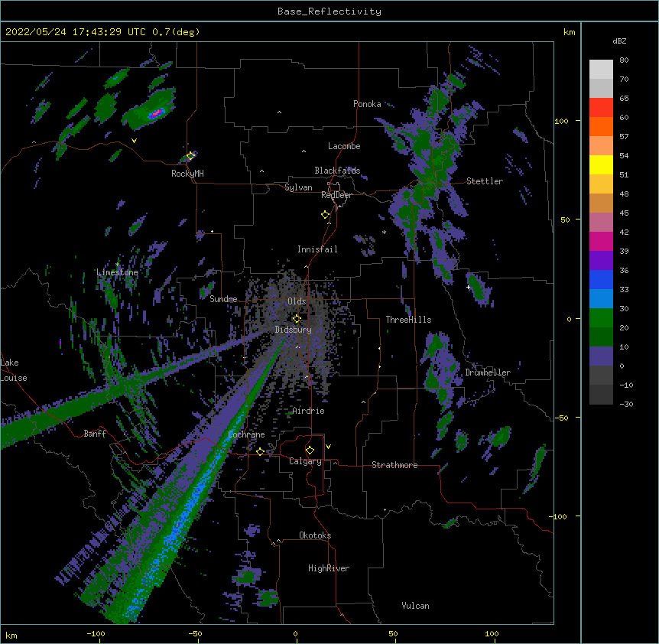The height and width of the screenshot is (644, 659).
Task: Select the yellow radar site marker between Olds and Didsbury
Action: [297, 318]
